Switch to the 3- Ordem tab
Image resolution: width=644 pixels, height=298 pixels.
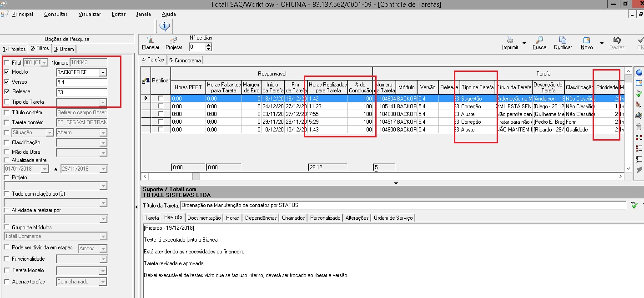[64, 49]
